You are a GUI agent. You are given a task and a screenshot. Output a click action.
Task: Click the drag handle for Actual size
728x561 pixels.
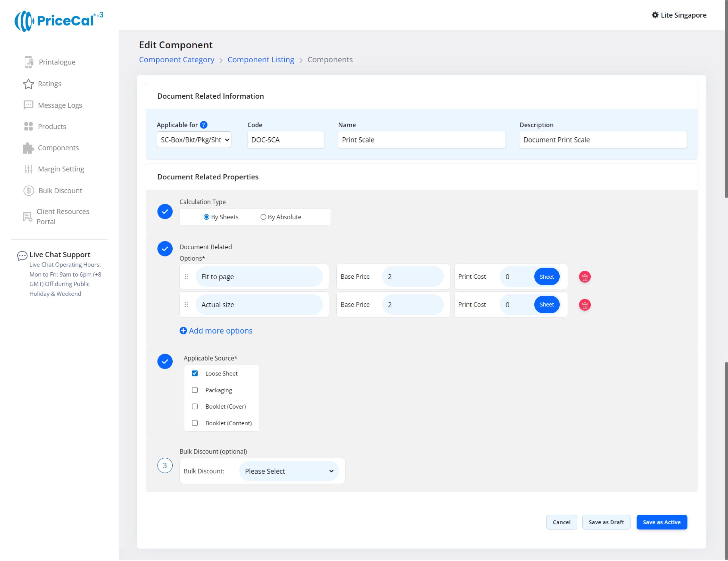(186, 305)
